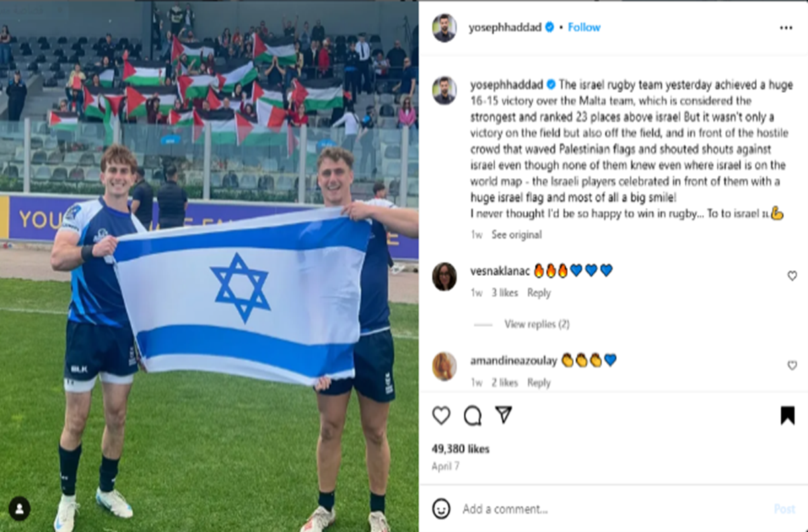The width and height of the screenshot is (808, 532).
Task: Open vesnaklanac's avatar
Action: click(x=444, y=276)
